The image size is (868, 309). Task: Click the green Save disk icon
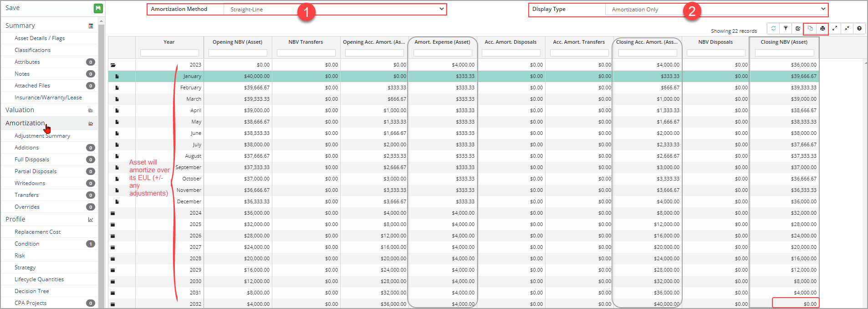tap(98, 8)
